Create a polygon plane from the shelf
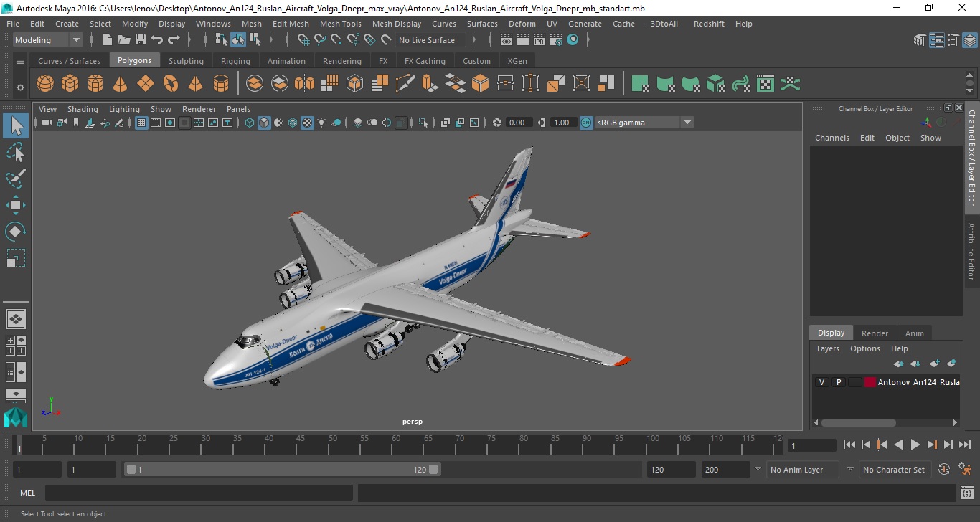Image resolution: width=980 pixels, height=522 pixels. 146,84
